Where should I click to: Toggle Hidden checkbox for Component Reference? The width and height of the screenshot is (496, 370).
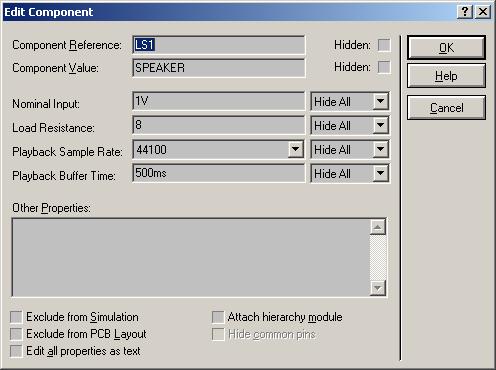[384, 45]
